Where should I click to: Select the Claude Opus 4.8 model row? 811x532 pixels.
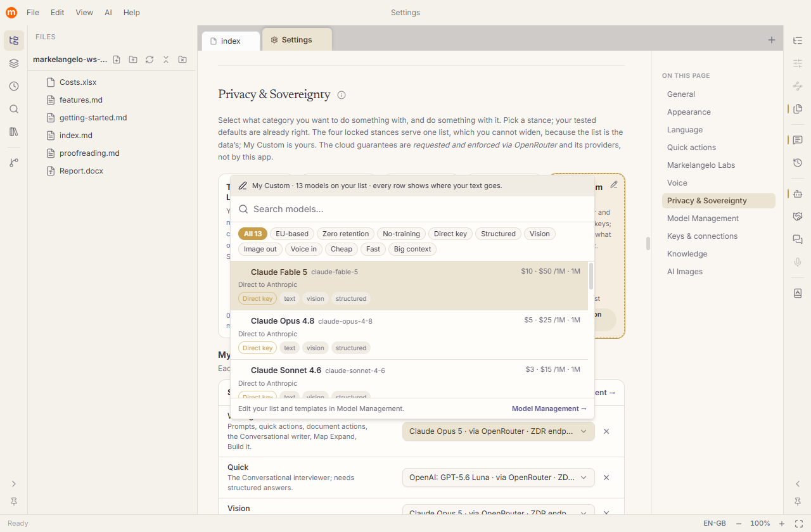tap(409, 335)
